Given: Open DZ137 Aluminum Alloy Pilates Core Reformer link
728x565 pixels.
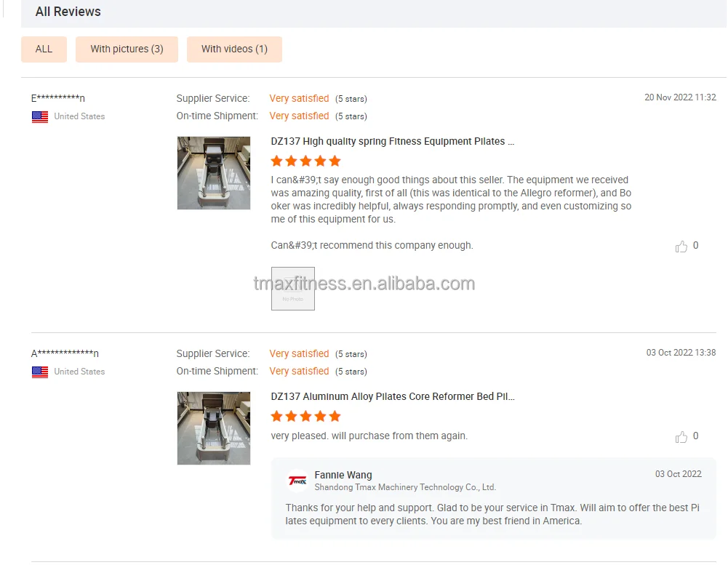Looking at the screenshot, I should (393, 396).
